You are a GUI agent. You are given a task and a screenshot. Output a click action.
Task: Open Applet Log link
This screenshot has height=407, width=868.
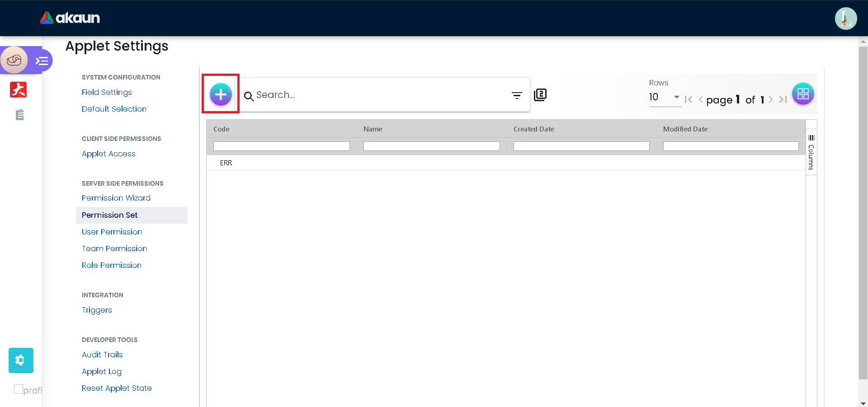pyautogui.click(x=102, y=371)
